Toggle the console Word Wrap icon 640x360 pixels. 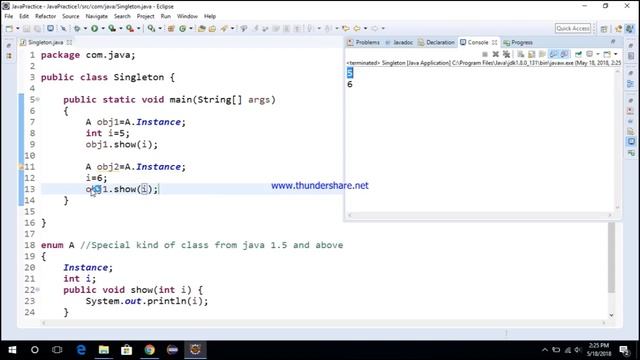pos(542,54)
